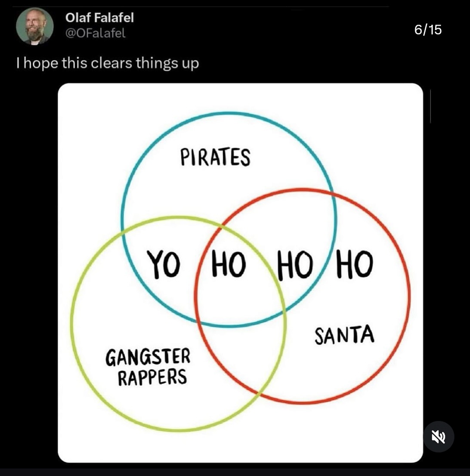Viewport: 470px width, 476px height.
Task: Click the thin white bar beside the image
Action: click(x=430, y=106)
